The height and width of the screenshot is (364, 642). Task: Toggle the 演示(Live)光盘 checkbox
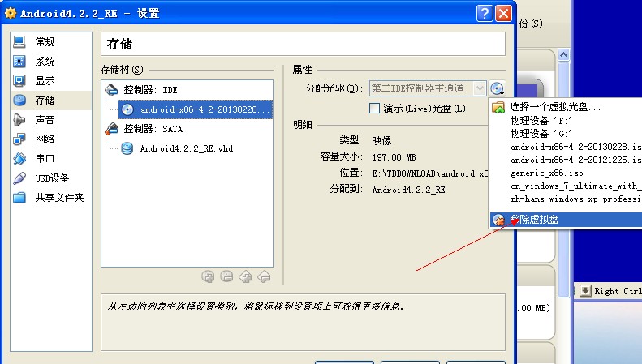374,109
